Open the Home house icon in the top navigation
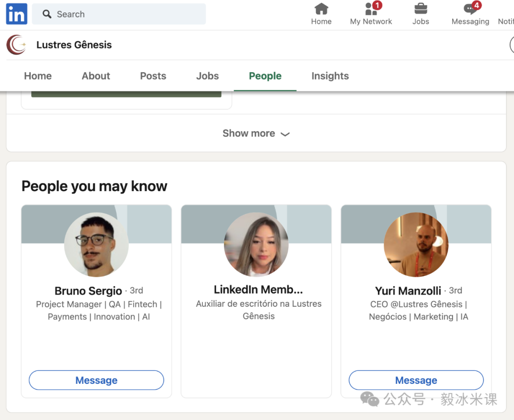 [x=321, y=9]
